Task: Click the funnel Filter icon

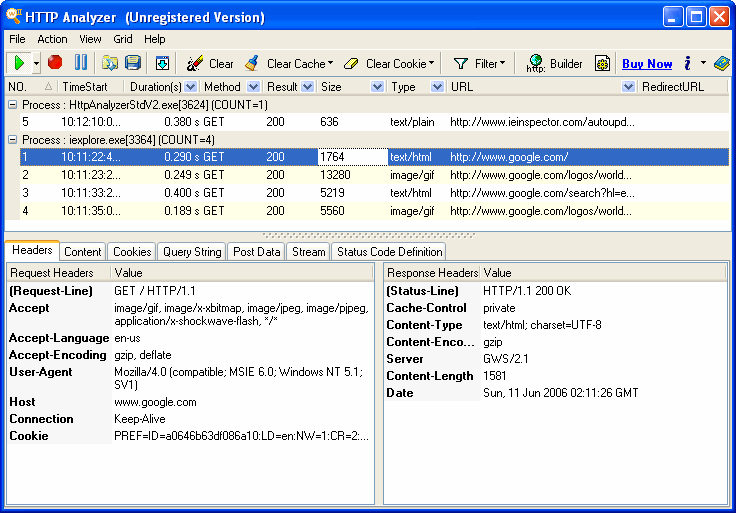Action: [x=460, y=63]
